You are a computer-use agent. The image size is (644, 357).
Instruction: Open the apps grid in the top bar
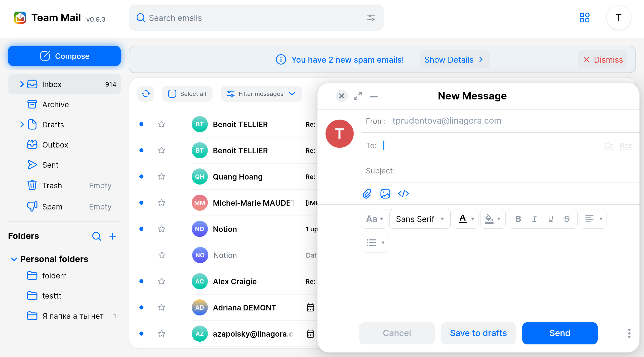pyautogui.click(x=585, y=18)
